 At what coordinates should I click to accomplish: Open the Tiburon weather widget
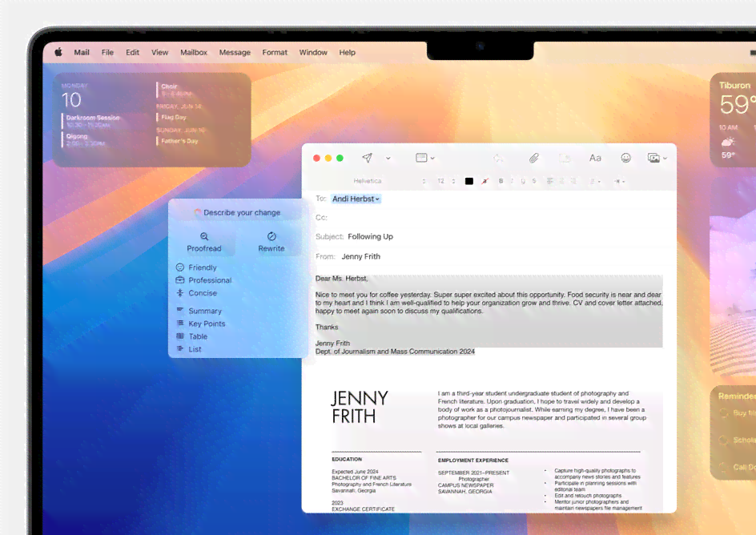click(x=734, y=119)
